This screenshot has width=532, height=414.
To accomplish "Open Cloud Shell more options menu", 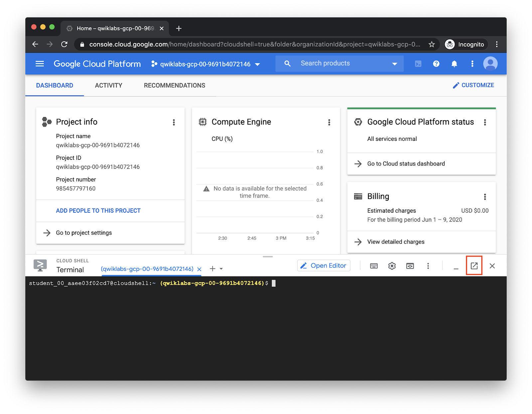I will [x=428, y=266].
